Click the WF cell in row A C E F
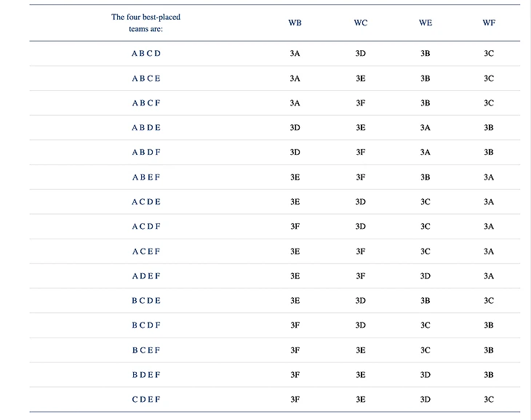This screenshot has width=531, height=420. point(489,251)
